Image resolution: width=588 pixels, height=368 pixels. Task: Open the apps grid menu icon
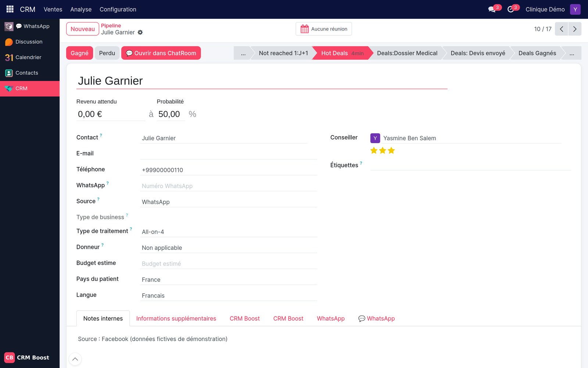coord(10,9)
